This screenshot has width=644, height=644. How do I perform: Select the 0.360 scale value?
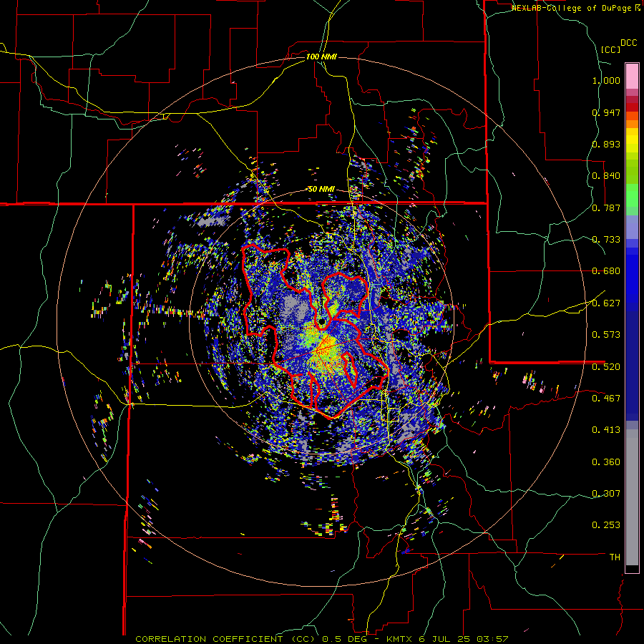pyautogui.click(x=606, y=462)
